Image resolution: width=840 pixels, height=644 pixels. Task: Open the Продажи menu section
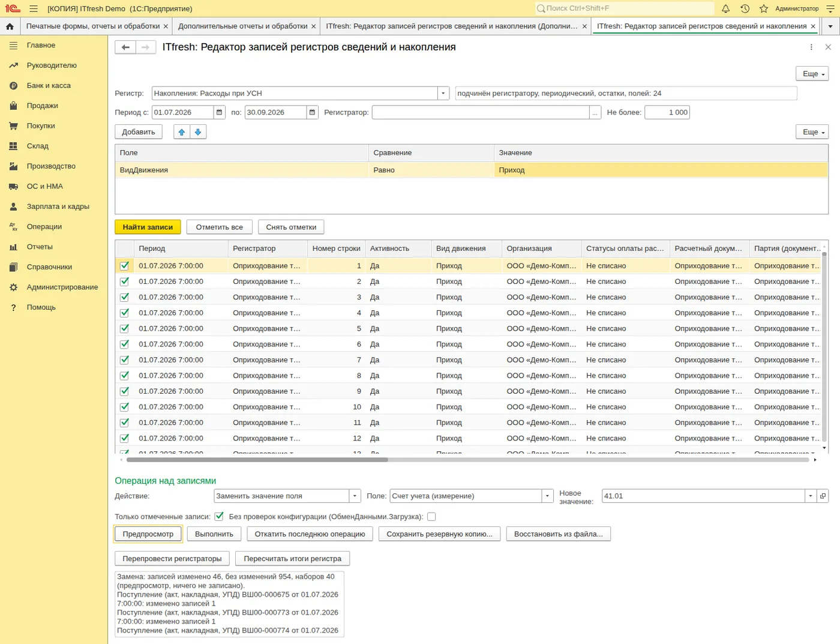42,106
